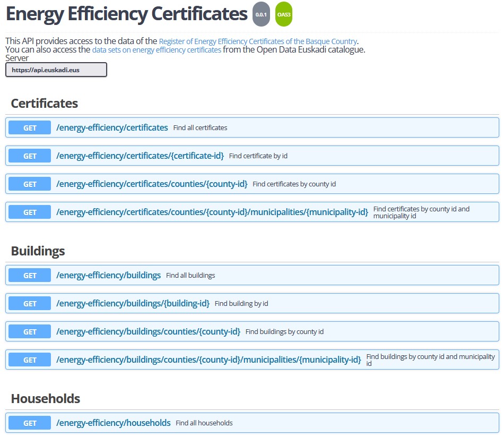Expand the certificates by county and municipality endpoint
Image resolution: width=504 pixels, height=436 pixels.
coord(212,212)
